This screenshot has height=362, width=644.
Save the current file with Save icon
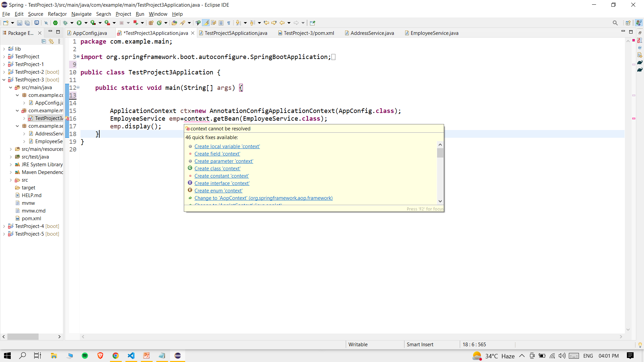19,23
